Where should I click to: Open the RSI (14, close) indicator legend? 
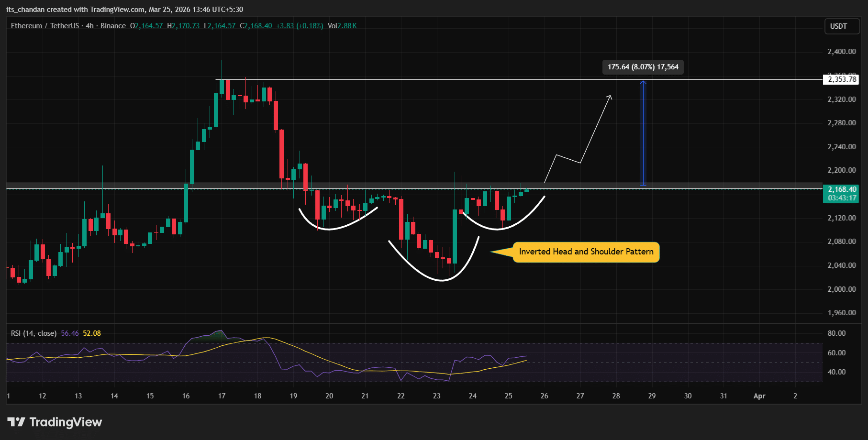(x=33, y=333)
